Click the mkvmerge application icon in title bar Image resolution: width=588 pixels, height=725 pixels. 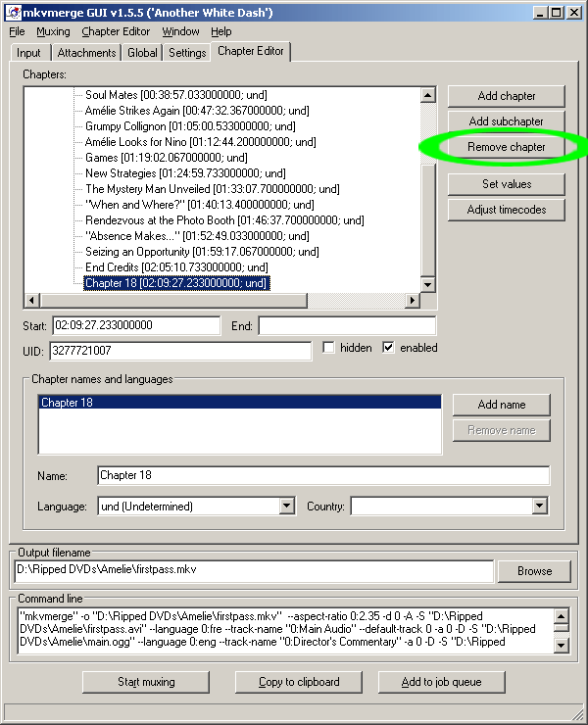13,13
